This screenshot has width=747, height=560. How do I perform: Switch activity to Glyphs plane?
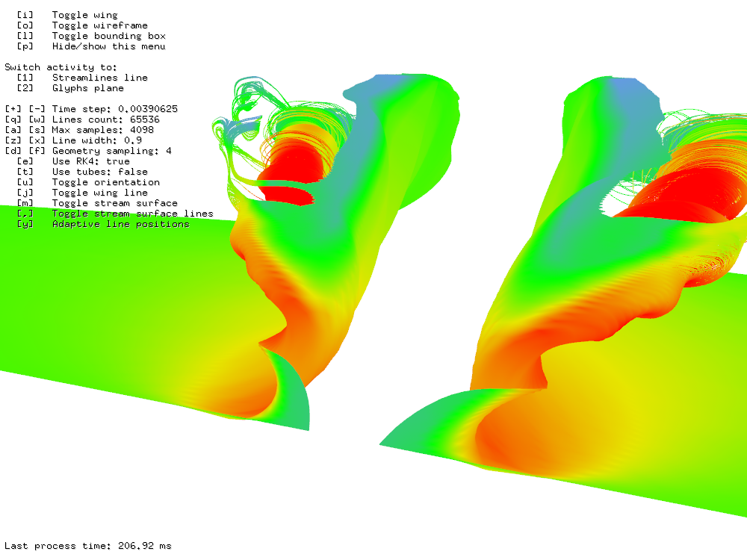tap(87, 88)
